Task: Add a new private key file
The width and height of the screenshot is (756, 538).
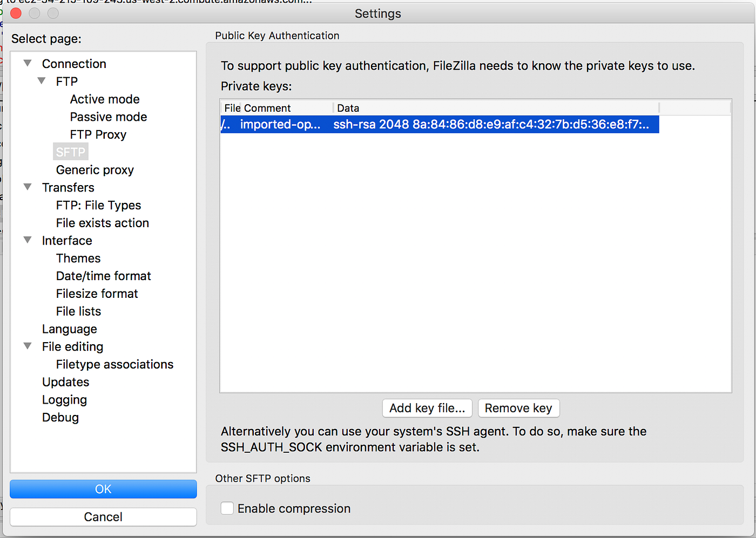Action: [427, 408]
